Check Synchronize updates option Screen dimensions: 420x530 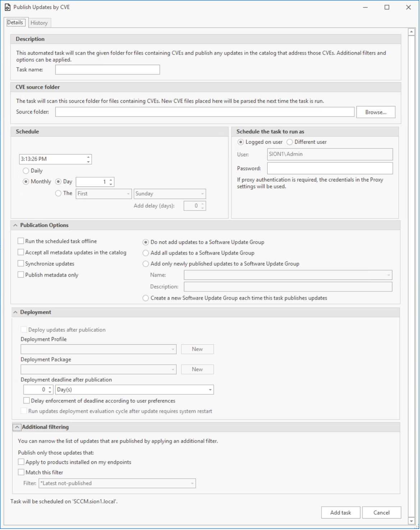(x=21, y=264)
